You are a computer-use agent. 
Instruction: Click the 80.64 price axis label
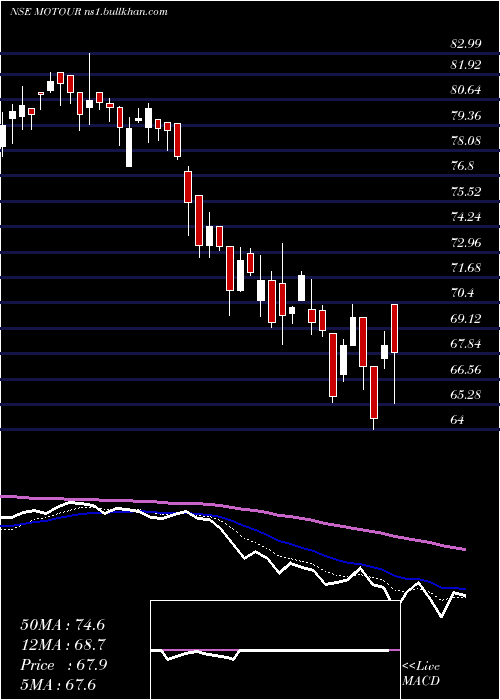466,90
